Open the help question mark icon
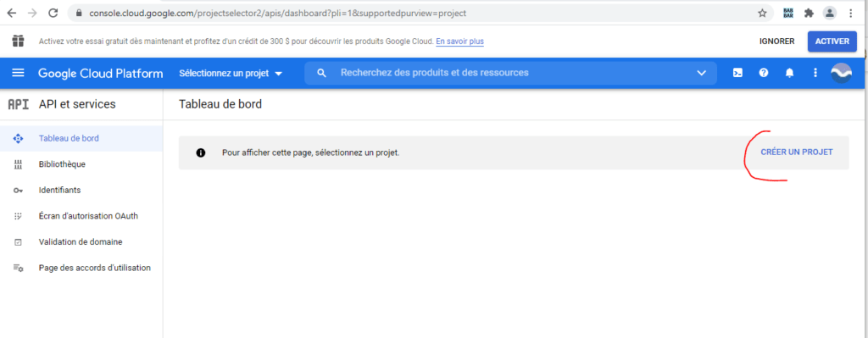Screen dimensions: 868x338 [764, 73]
